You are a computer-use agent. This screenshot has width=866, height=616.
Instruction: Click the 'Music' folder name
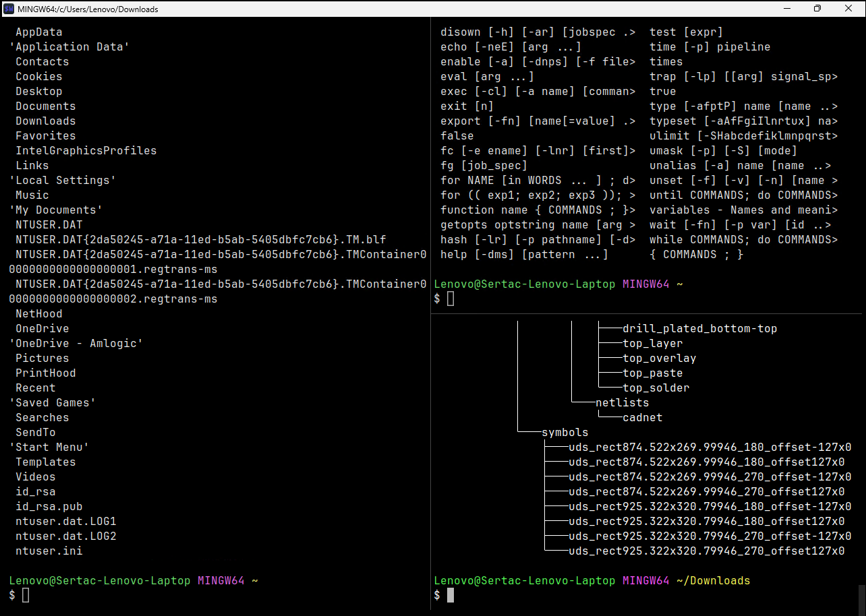coord(32,195)
